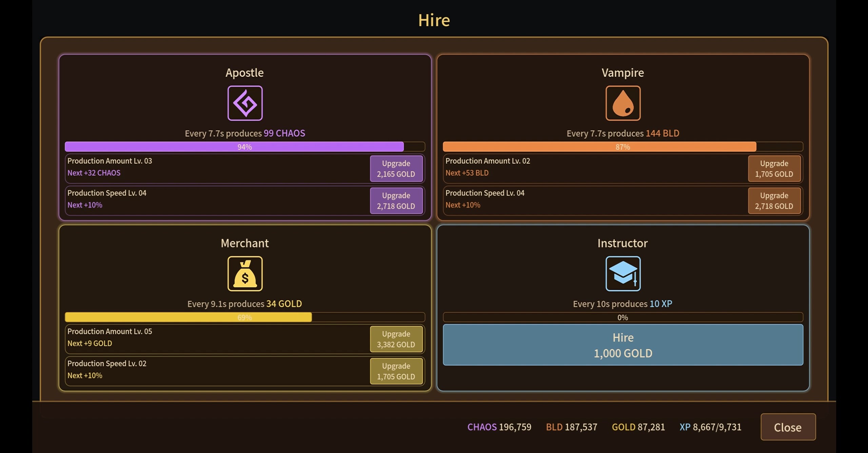Click Merchant 'Production Speed Lv. 02' label
Viewport: 868px width, 453px height.
click(x=107, y=364)
